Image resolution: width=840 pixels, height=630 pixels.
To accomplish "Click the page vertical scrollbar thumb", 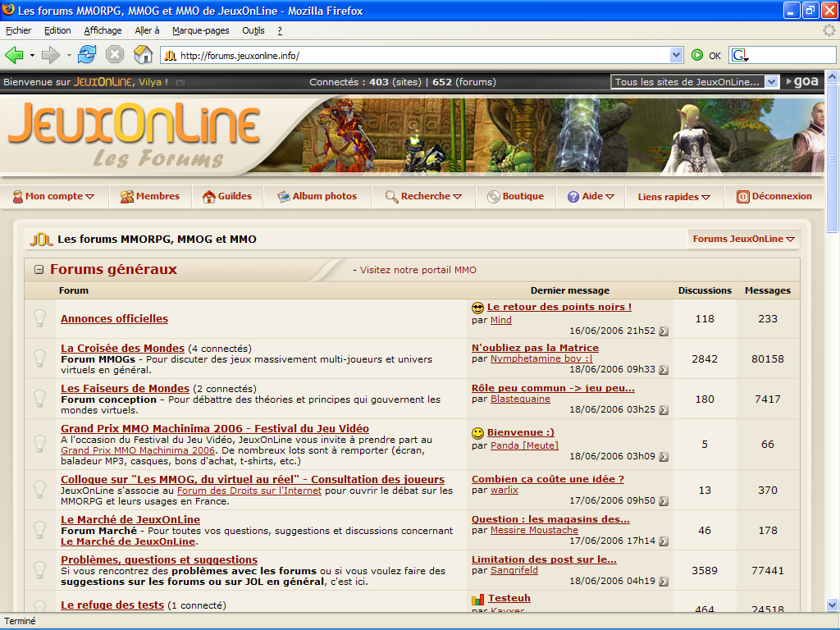I will 832,158.
